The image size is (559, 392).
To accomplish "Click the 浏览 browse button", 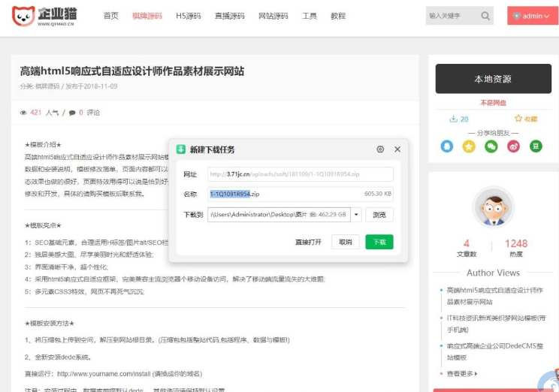I will 379,215.
